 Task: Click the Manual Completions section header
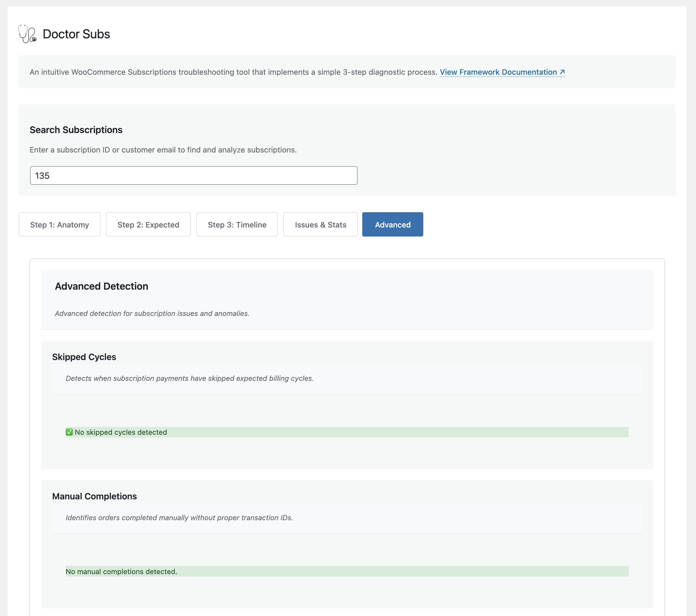(94, 496)
